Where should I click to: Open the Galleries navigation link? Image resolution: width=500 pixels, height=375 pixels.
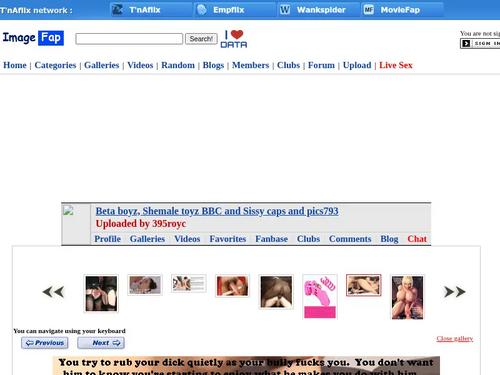[102, 65]
